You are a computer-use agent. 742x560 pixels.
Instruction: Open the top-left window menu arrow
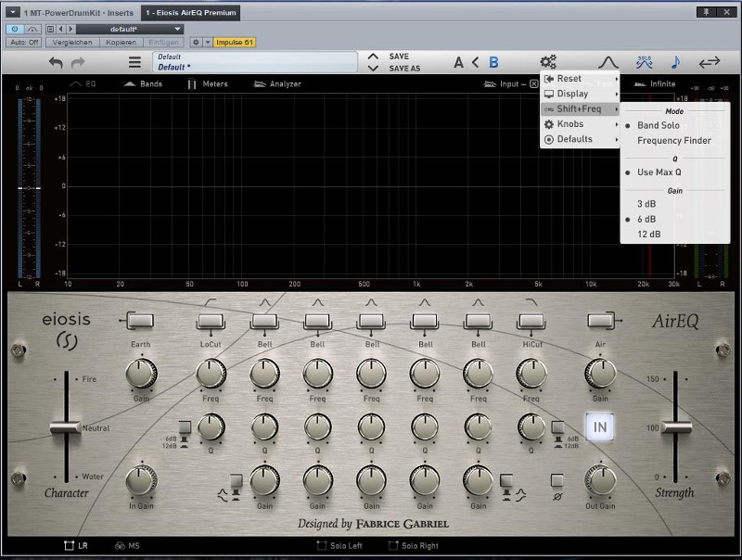click(x=13, y=12)
